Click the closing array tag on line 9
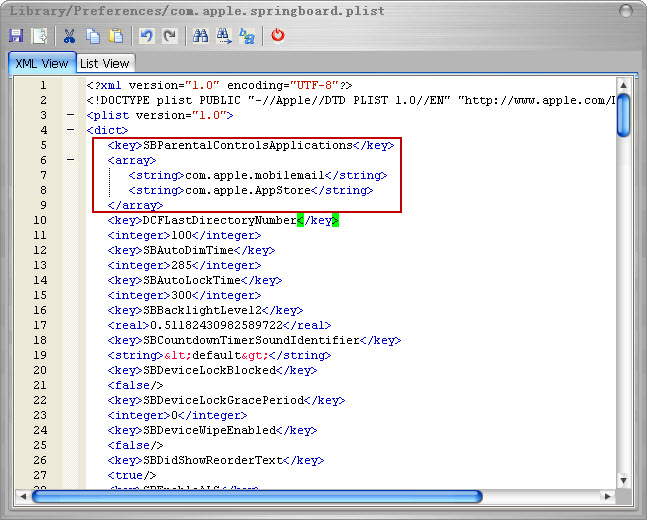 pyautogui.click(x=135, y=205)
